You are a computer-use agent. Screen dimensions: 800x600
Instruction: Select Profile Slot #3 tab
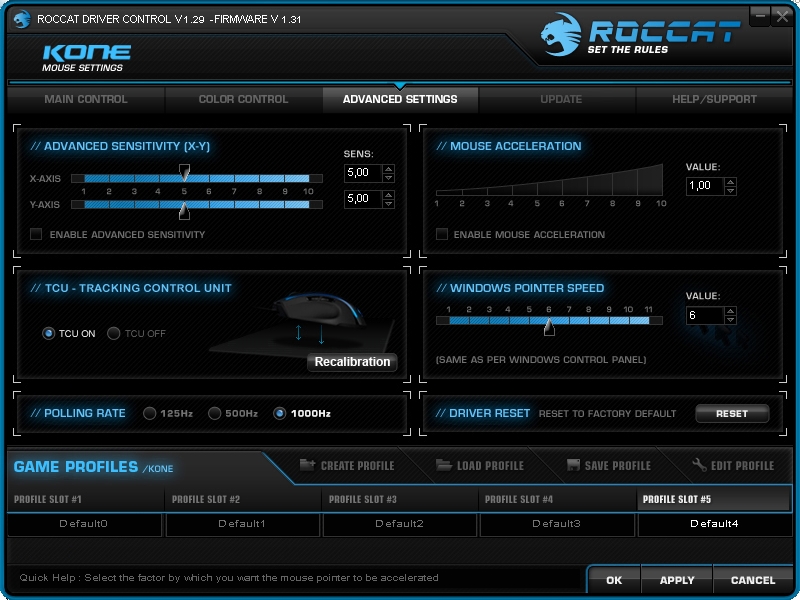(400, 499)
